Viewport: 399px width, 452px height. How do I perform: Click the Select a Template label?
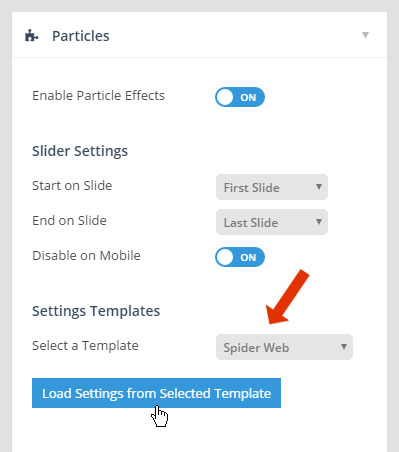click(x=85, y=346)
